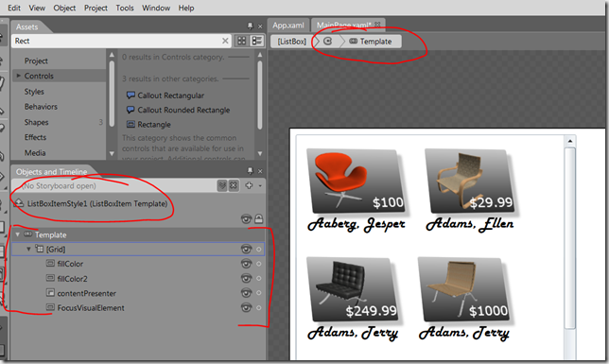Screen dimensions: 609x364
Task: Open the Help menu
Action: (x=186, y=8)
